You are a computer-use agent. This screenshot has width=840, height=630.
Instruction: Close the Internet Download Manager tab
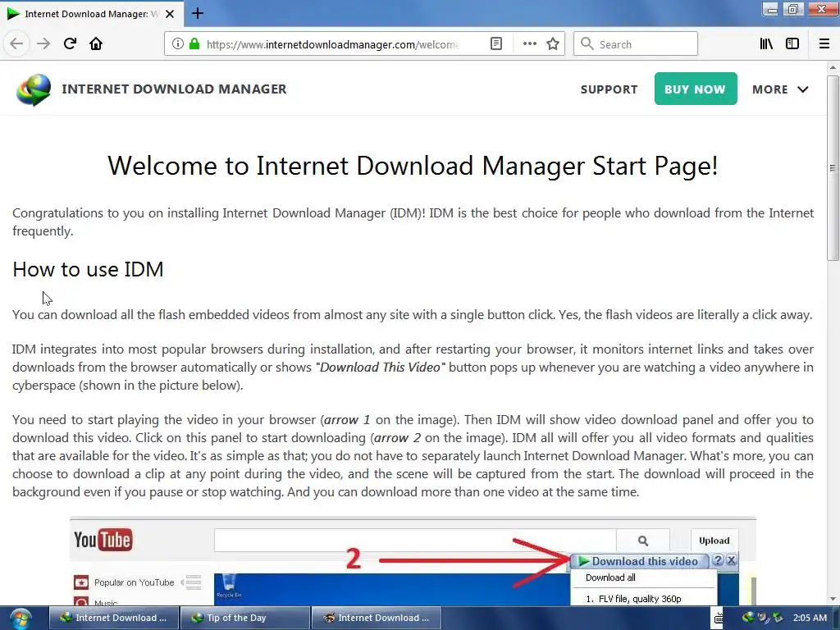tap(170, 14)
